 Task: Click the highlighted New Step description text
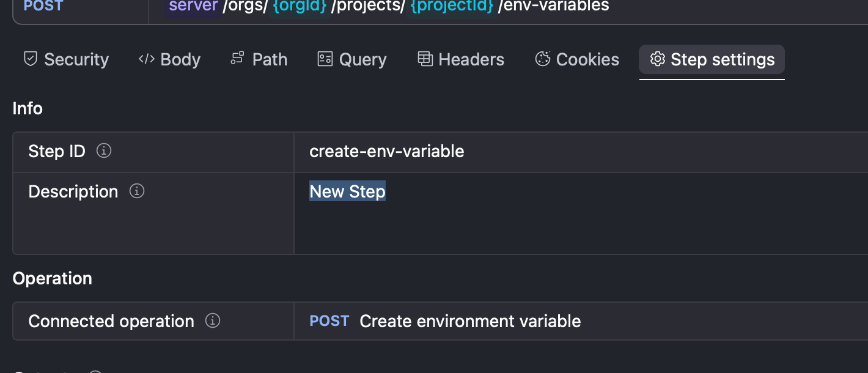coord(347,191)
